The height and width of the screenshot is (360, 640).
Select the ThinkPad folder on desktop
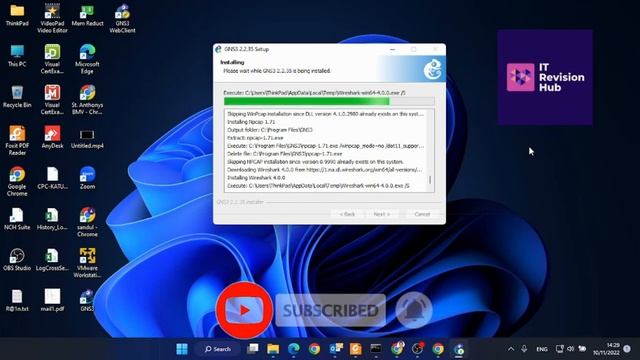click(17, 16)
